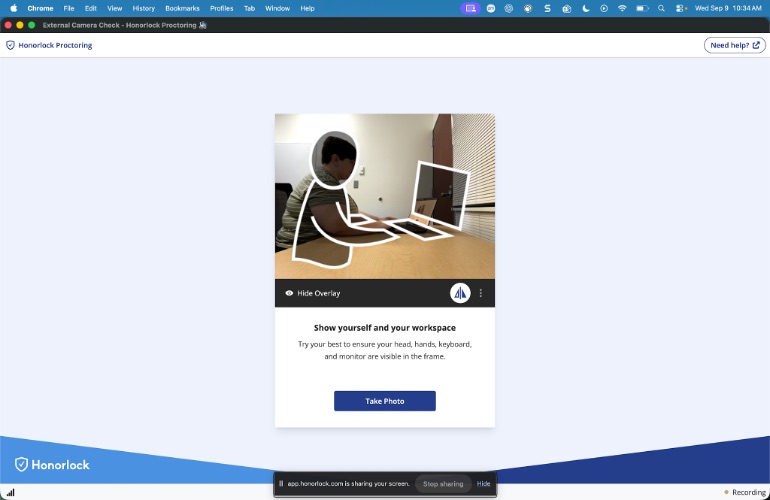This screenshot has height=500, width=770.
Task: Open the Tab menu
Action: coord(249,8)
